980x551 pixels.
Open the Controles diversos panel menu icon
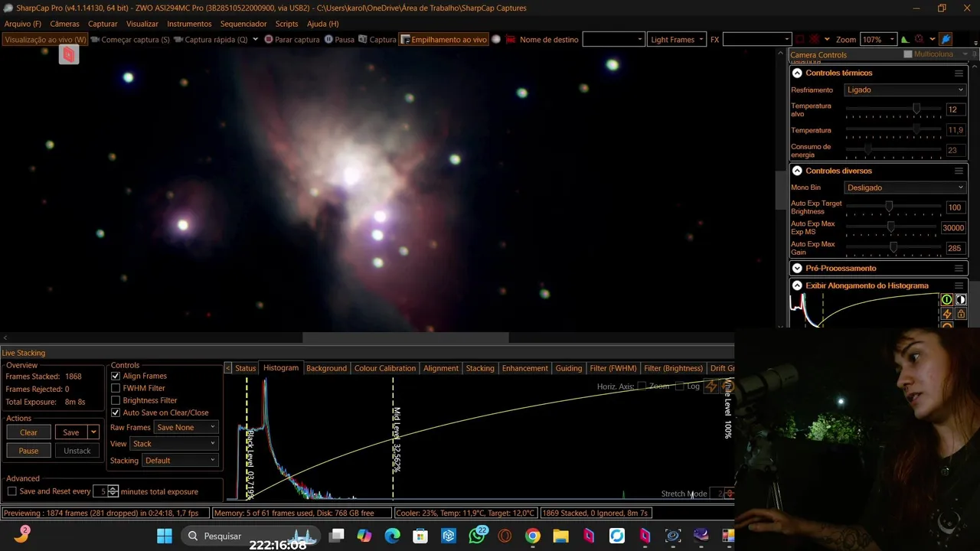tap(959, 171)
